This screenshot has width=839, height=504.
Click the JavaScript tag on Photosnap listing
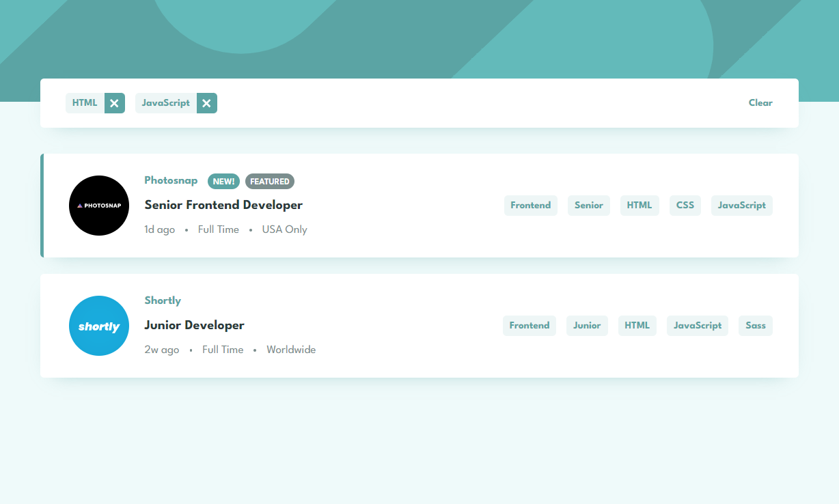click(x=741, y=206)
